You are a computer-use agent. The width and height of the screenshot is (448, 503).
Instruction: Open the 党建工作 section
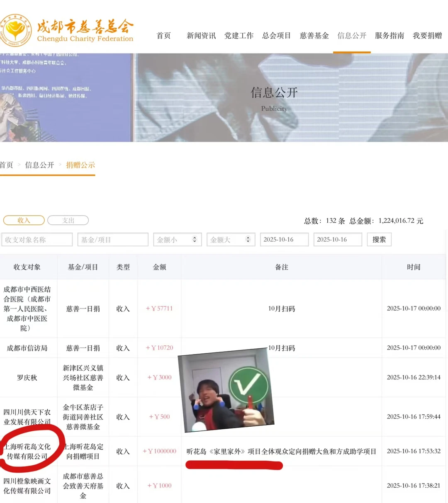(239, 36)
